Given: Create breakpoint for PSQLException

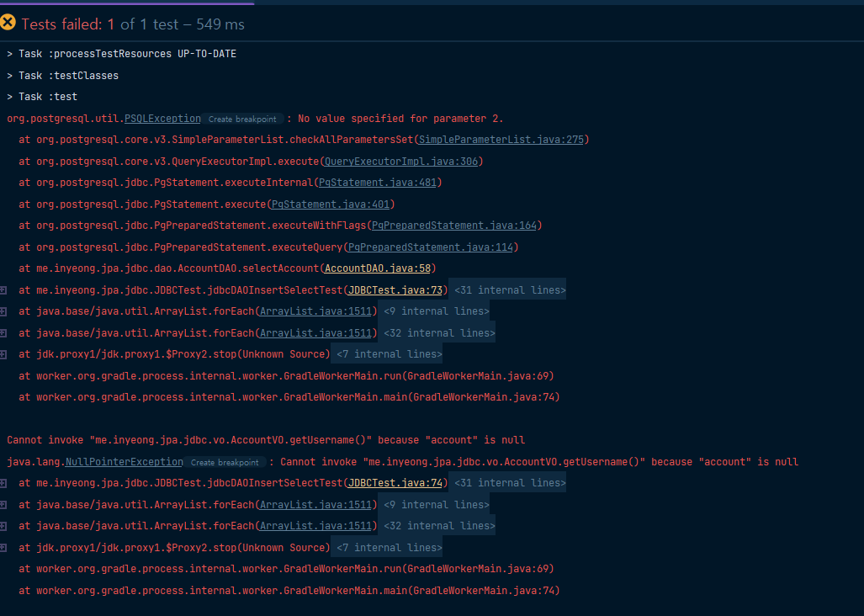Looking at the screenshot, I should [x=241, y=119].
